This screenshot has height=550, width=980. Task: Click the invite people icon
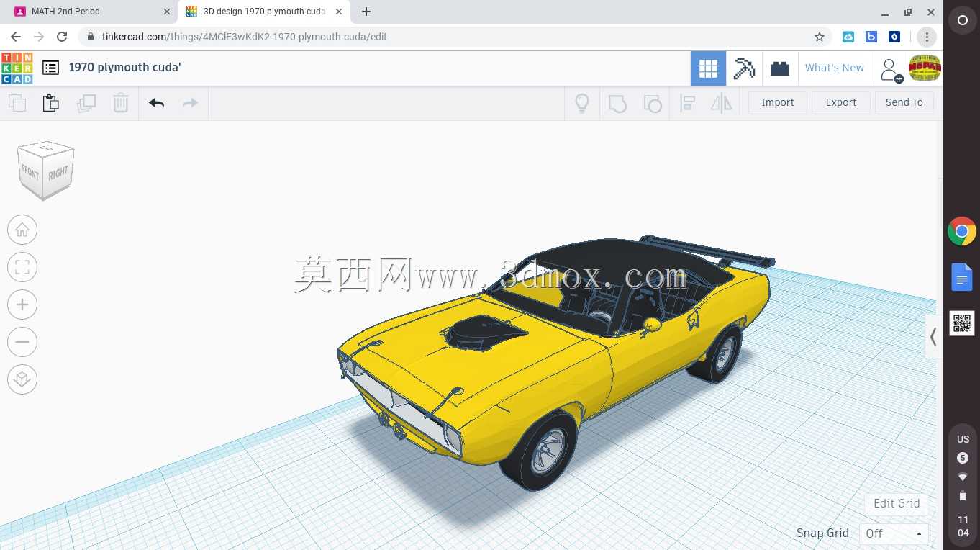(891, 70)
